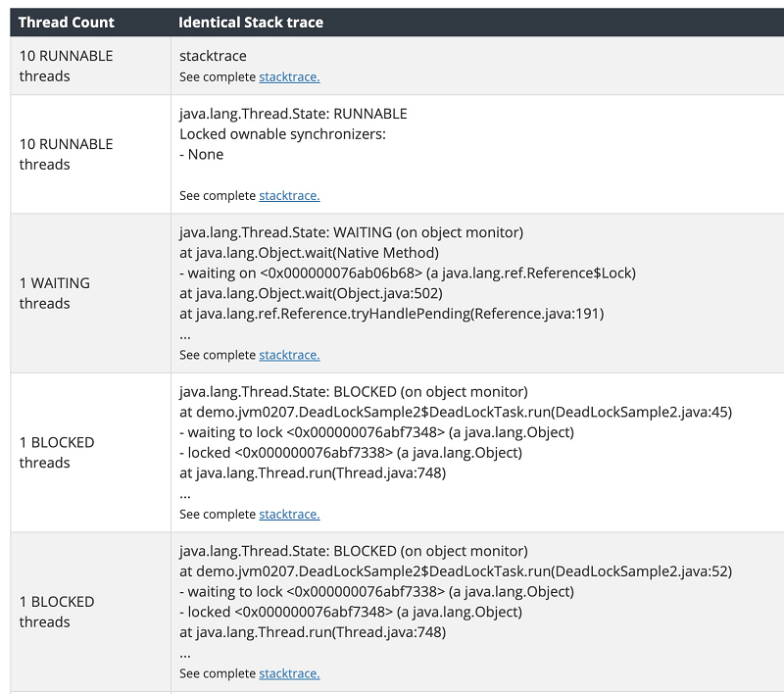Click the 'at java.lang.Object.wait(Object.java:502)' line
Image resolution: width=784 pixels, height=694 pixels.
tap(311, 293)
